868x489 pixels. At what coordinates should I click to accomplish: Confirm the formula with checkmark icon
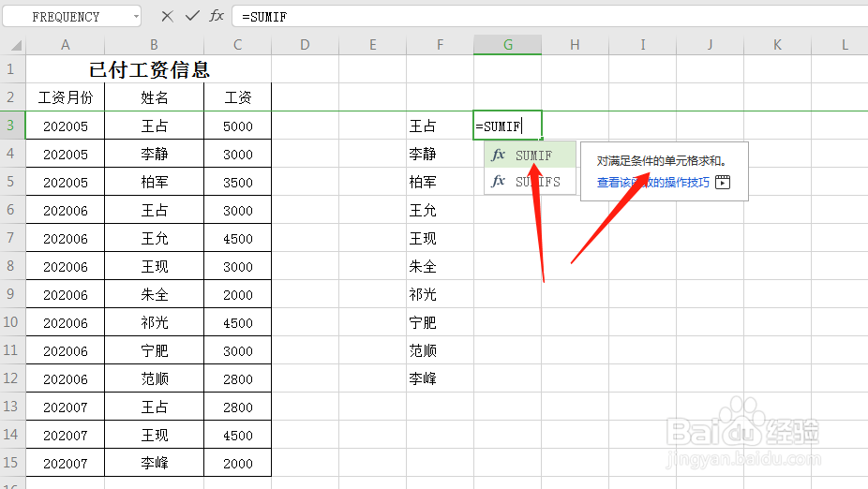point(192,16)
